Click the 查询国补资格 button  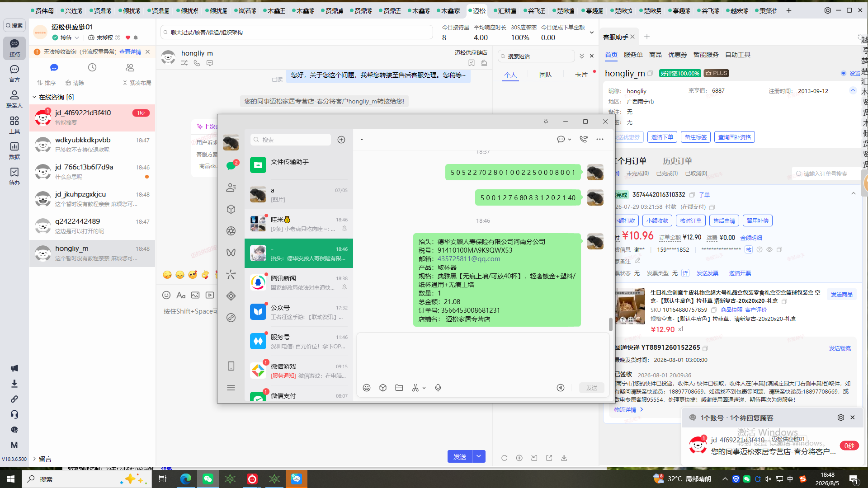735,137
